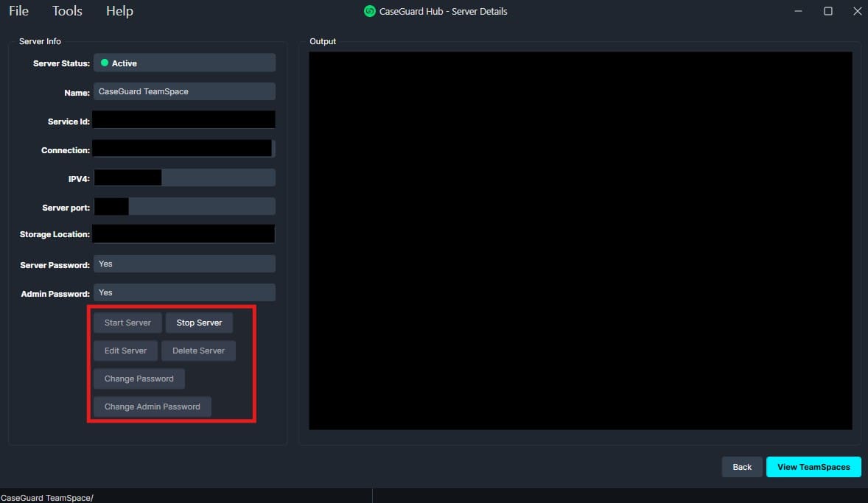This screenshot has width=868, height=503.
Task: Open the File menu
Action: pyautogui.click(x=18, y=11)
